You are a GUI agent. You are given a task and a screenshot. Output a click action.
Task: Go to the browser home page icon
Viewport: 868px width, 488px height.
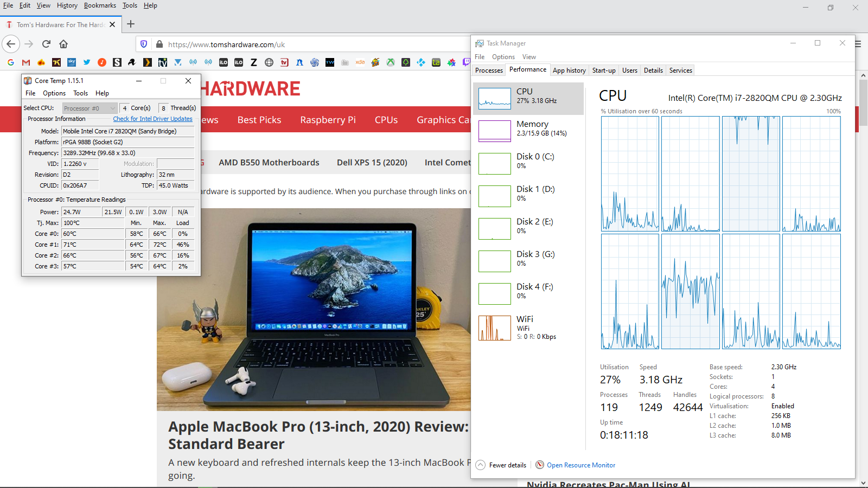pyautogui.click(x=63, y=44)
